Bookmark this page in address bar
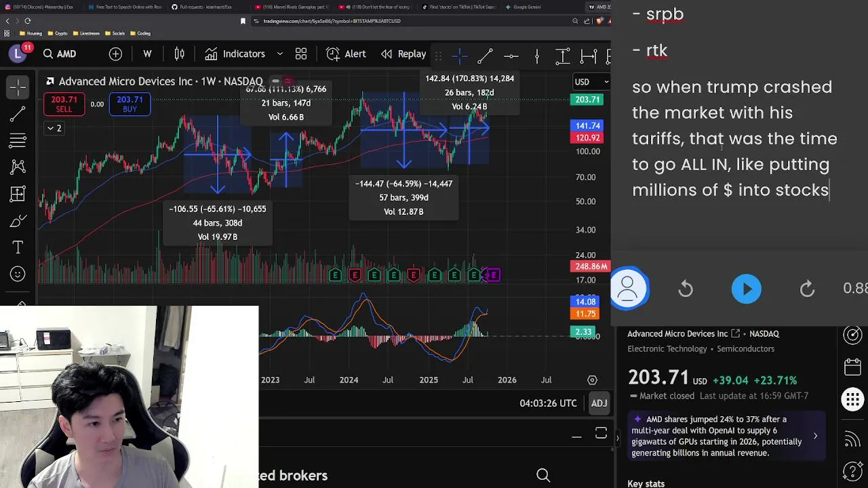Screen dimensions: 868x488 pyautogui.click(x=243, y=21)
